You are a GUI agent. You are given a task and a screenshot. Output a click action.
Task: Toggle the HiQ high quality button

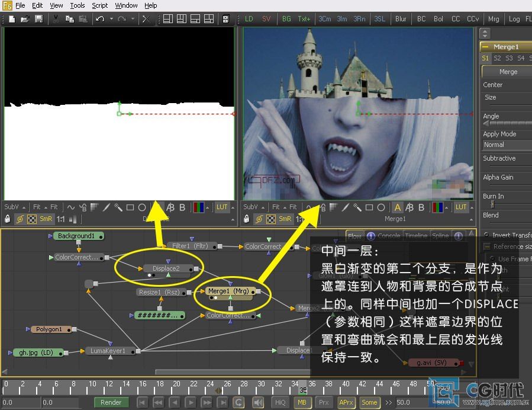coord(280,402)
